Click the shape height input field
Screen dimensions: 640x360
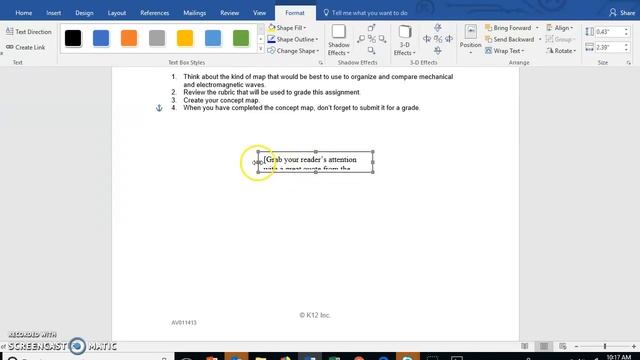[609, 31]
